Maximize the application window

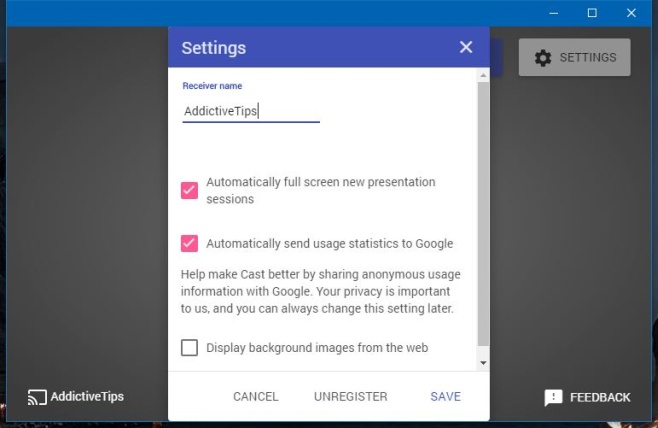tap(592, 13)
